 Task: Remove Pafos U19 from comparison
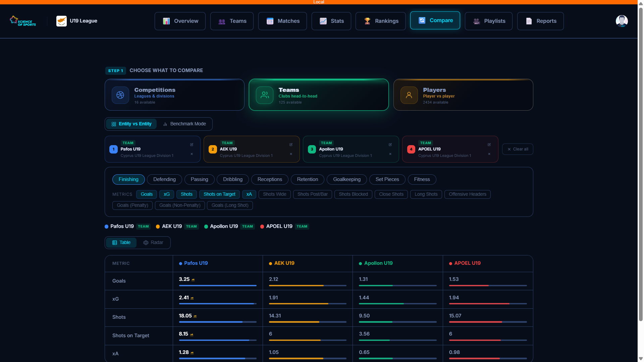pos(192,154)
